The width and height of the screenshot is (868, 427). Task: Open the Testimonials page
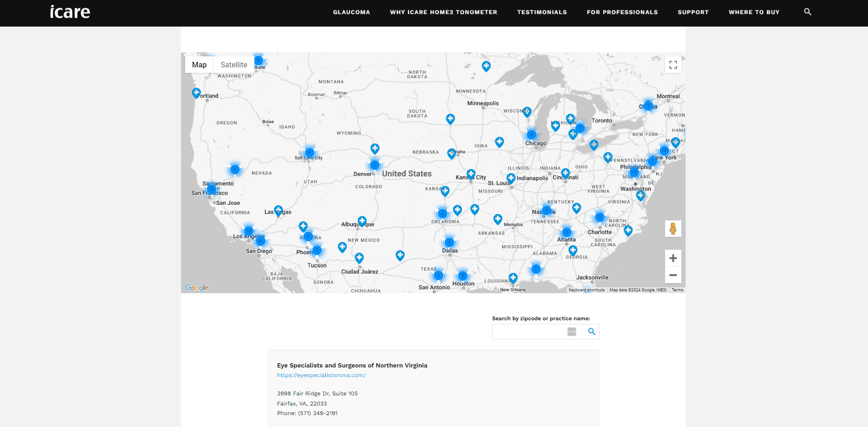click(x=542, y=12)
